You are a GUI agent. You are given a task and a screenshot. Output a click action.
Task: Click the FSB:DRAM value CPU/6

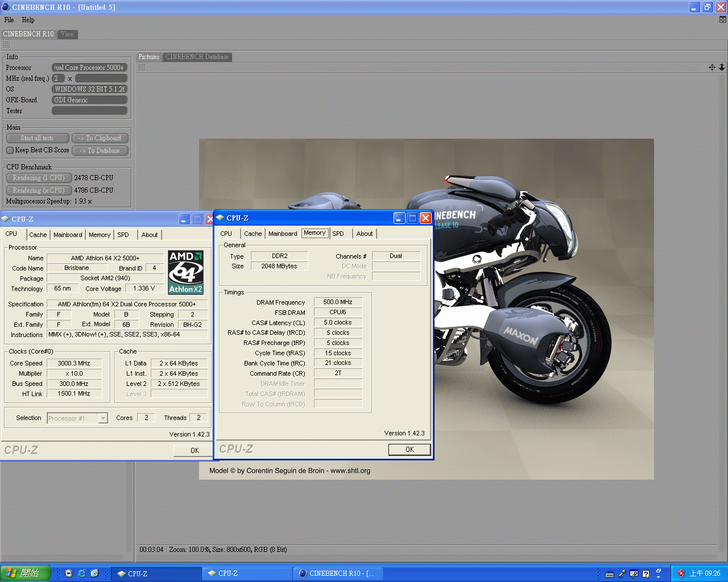tap(338, 312)
